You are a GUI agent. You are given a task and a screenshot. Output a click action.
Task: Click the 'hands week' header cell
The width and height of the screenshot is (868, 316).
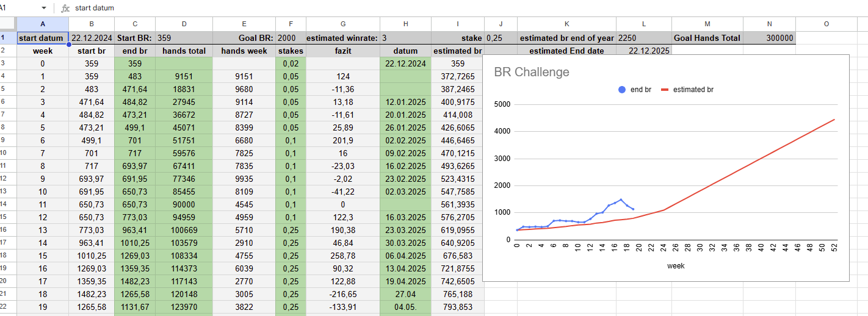click(244, 51)
